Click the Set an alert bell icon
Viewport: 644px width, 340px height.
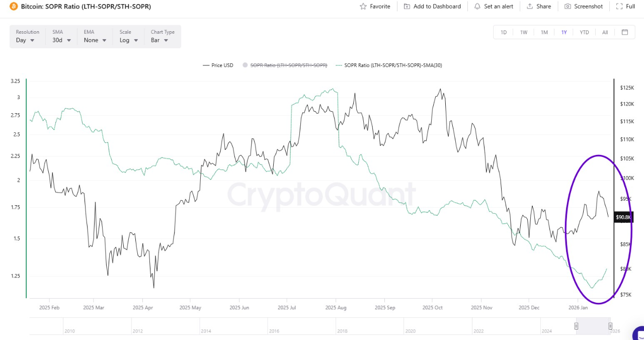(477, 6)
